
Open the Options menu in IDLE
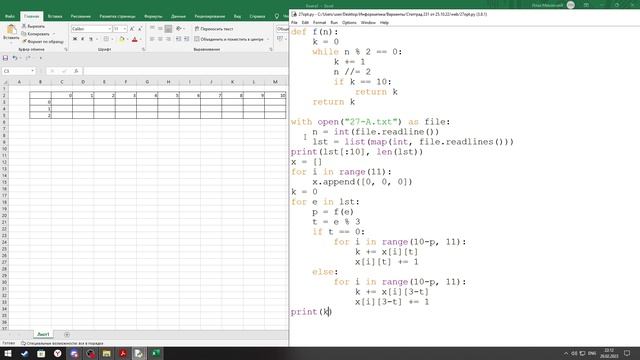coord(349,22)
